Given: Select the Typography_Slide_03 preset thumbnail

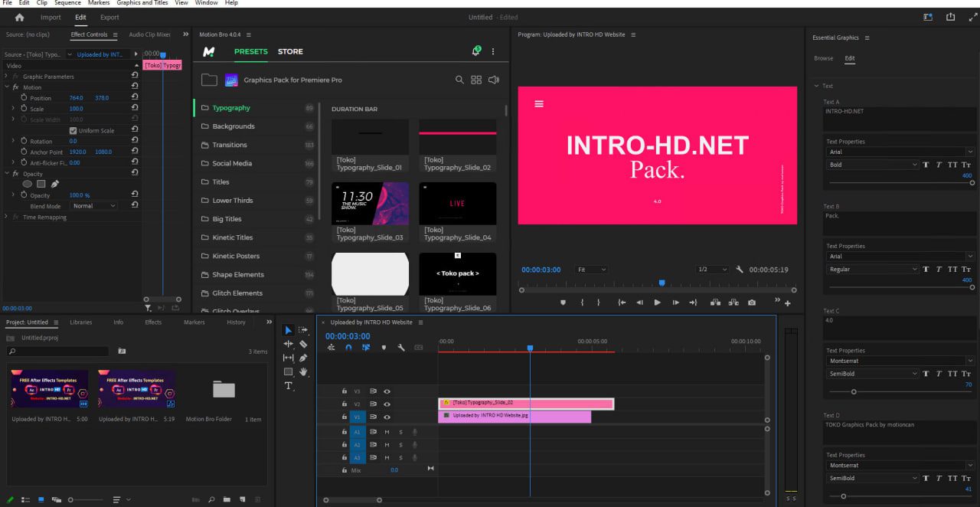Looking at the screenshot, I should click(370, 203).
